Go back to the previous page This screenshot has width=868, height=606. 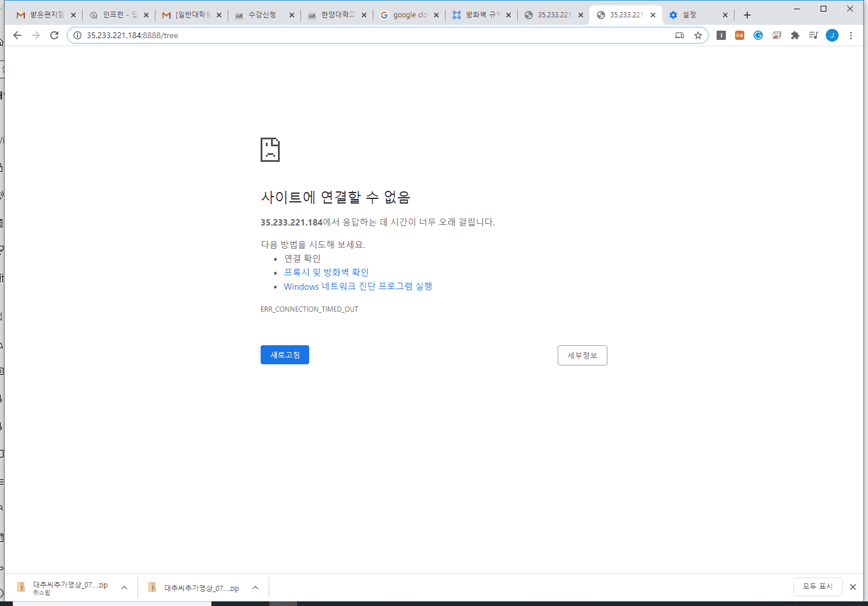click(x=17, y=35)
